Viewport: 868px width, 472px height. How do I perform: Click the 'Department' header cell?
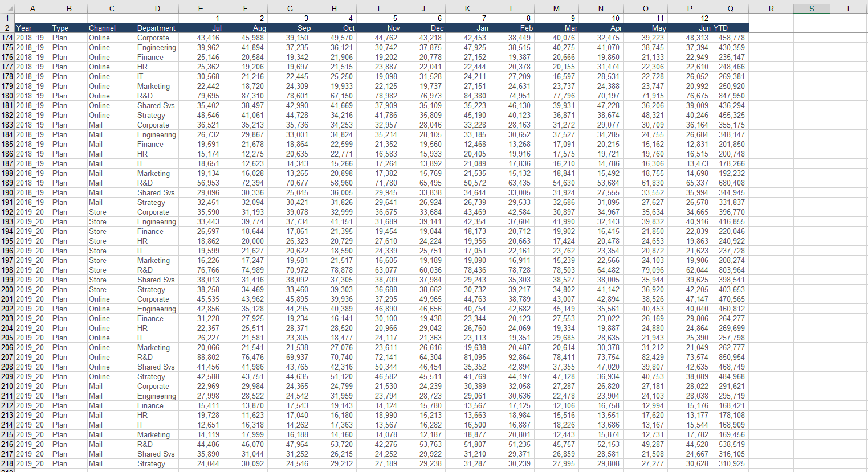click(157, 28)
